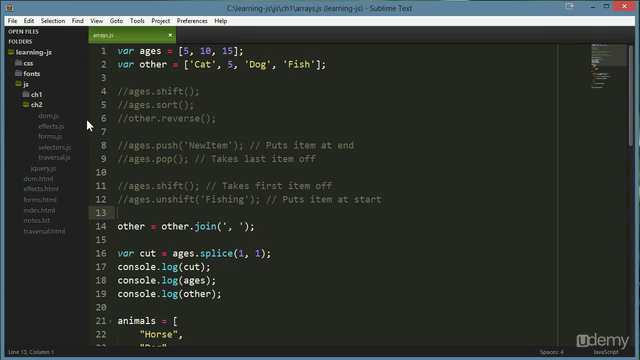Click line number 1 in the gutter
This screenshot has height=360, width=640.
[x=104, y=51]
